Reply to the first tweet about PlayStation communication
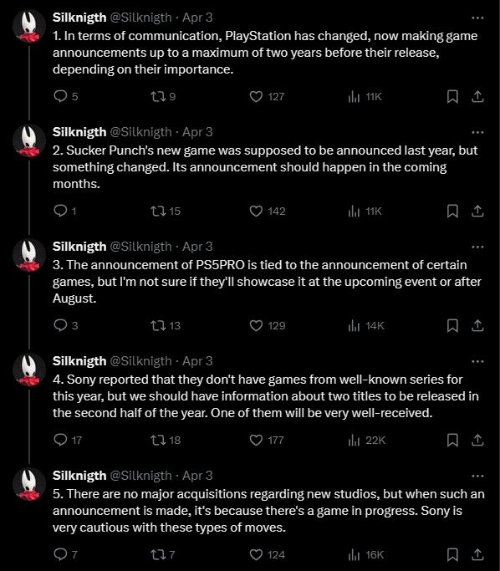 [66, 97]
